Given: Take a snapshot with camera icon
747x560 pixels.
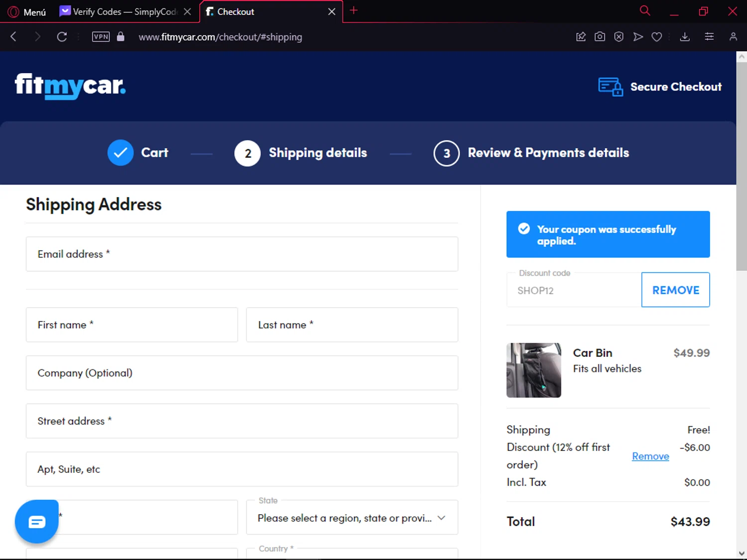Looking at the screenshot, I should coord(600,37).
